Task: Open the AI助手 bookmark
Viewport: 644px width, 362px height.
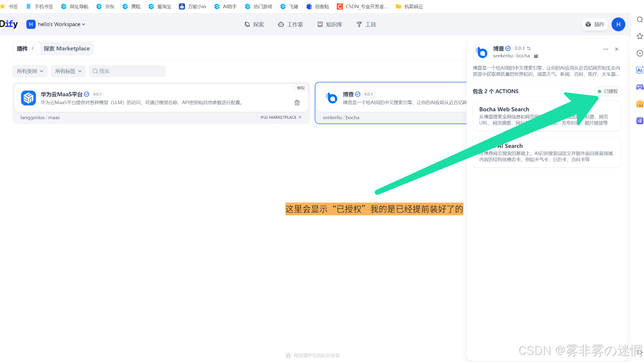Action: tap(225, 6)
